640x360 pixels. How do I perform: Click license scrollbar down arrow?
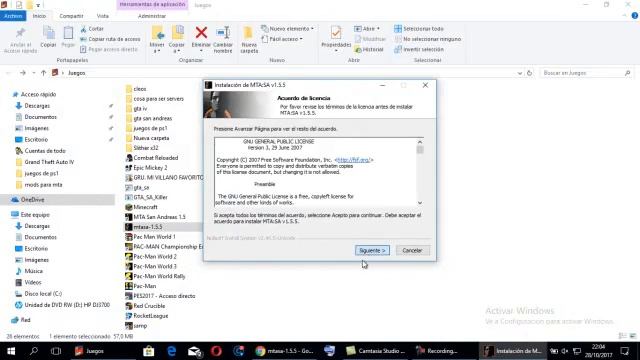click(x=420, y=202)
